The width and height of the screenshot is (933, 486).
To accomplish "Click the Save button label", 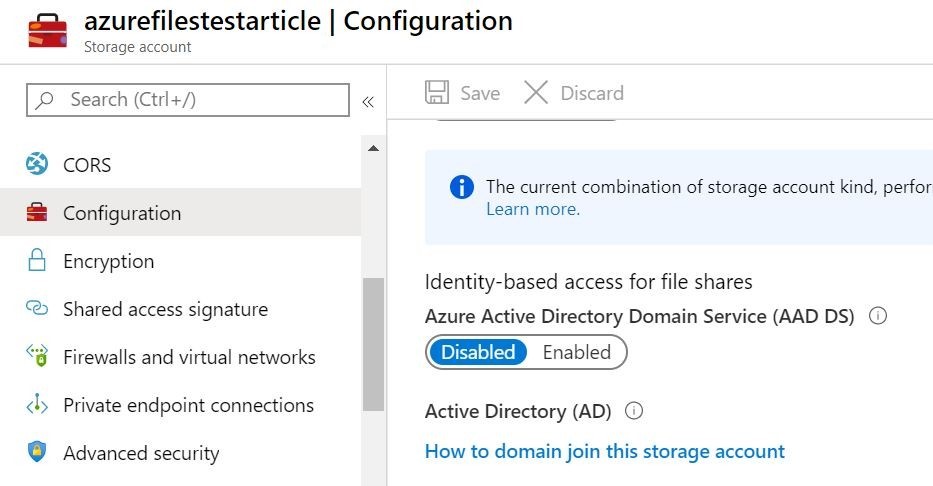I will point(480,93).
